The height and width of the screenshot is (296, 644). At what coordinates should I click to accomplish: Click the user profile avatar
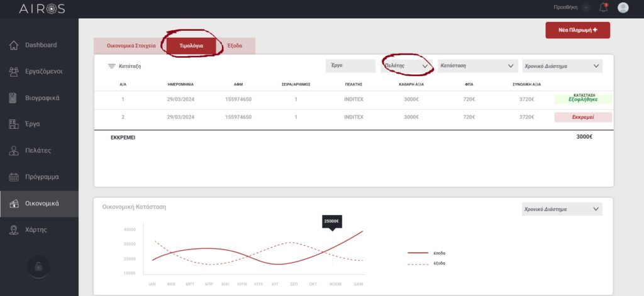tap(623, 8)
